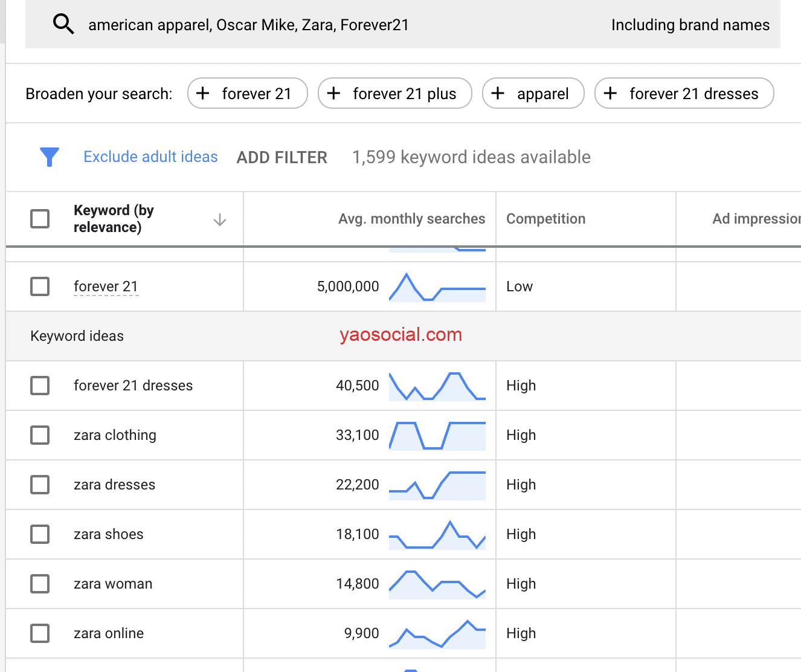Click the sort arrow in Keyword column

[x=220, y=219]
